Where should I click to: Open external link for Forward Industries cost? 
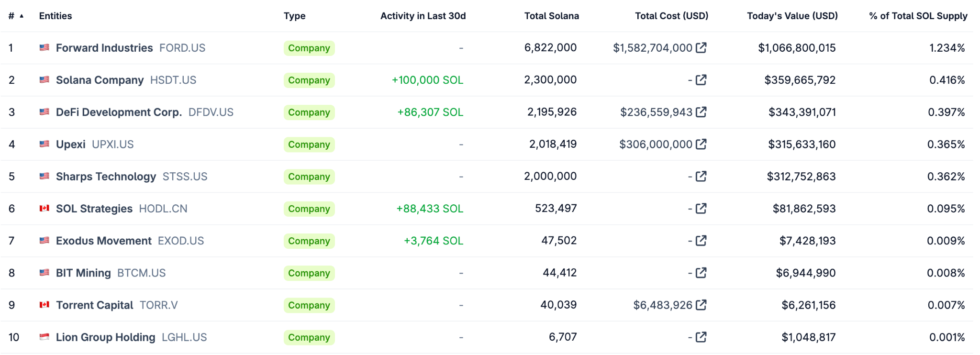pyautogui.click(x=701, y=48)
